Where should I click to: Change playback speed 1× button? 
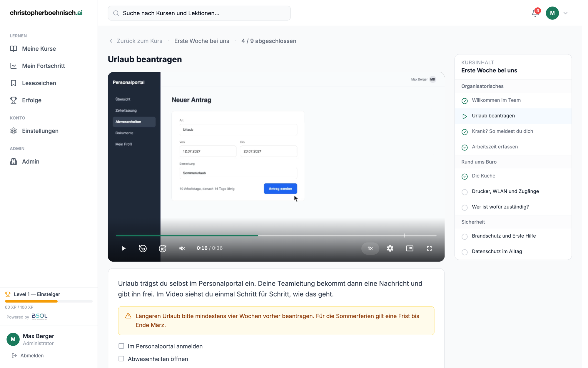tap(370, 248)
